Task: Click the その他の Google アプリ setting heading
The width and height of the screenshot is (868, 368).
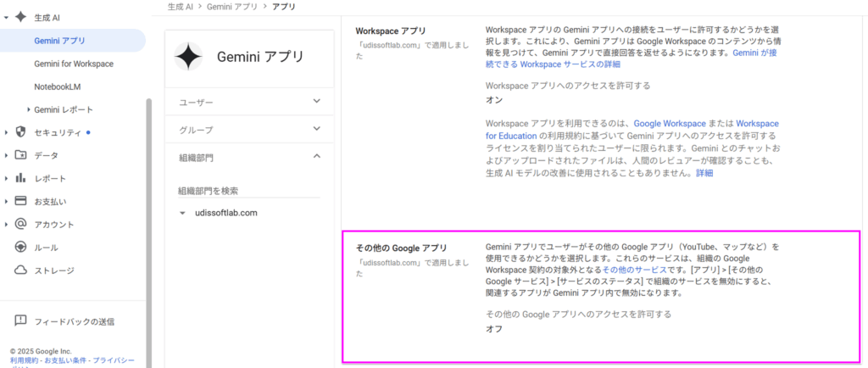Action: (x=401, y=248)
